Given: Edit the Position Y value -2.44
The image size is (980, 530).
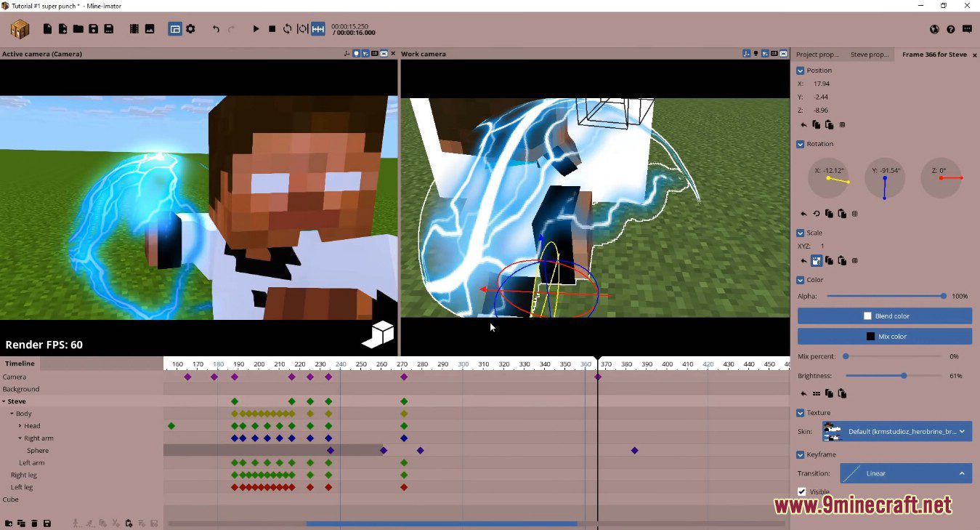Looking at the screenshot, I should click(x=821, y=97).
